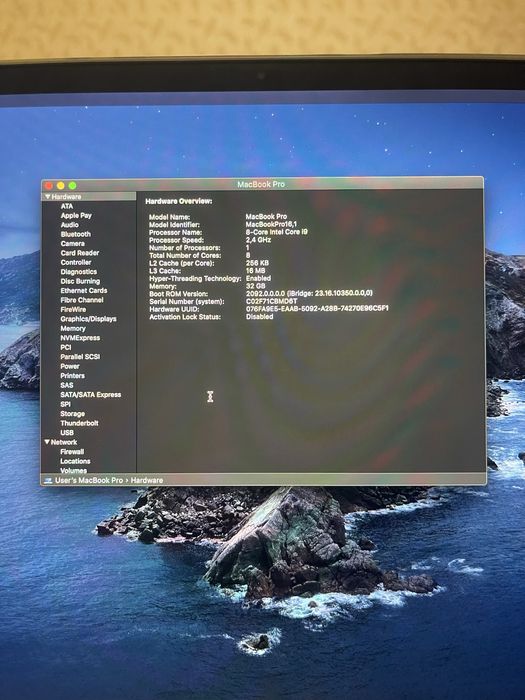Click the 8-Core Intel Core i9 value
The width and height of the screenshot is (525, 700).
point(276,232)
